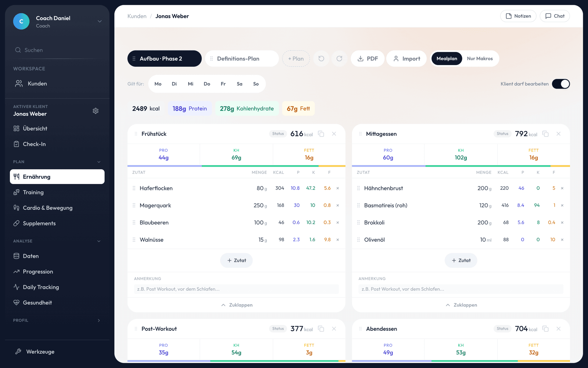
Task: Open the Coach Daniel account dropdown
Action: tap(100, 21)
